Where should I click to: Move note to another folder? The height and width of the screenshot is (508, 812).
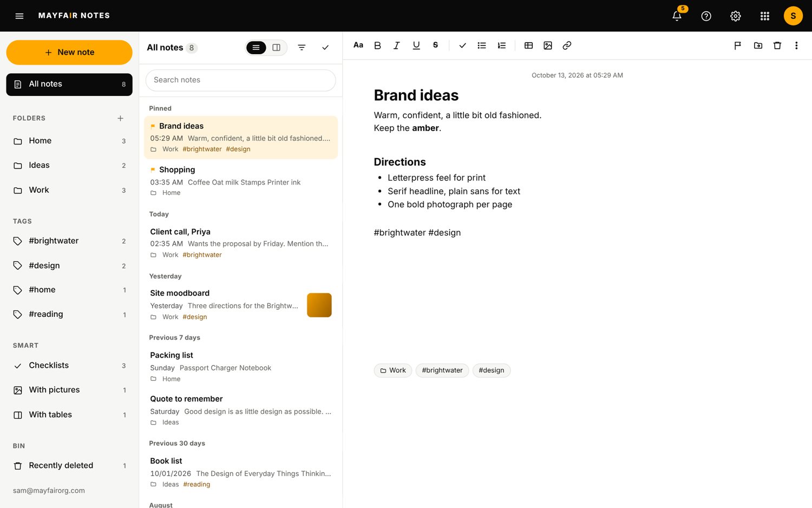pos(758,45)
